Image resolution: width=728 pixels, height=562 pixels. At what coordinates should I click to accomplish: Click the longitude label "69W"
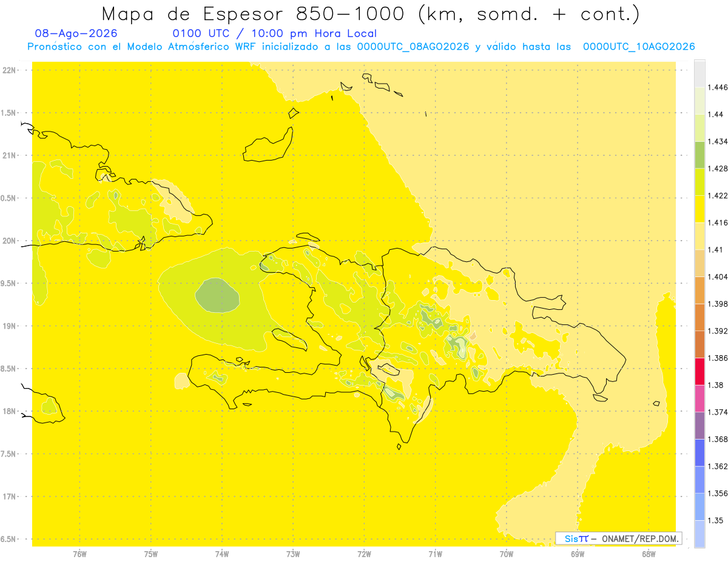click(578, 555)
